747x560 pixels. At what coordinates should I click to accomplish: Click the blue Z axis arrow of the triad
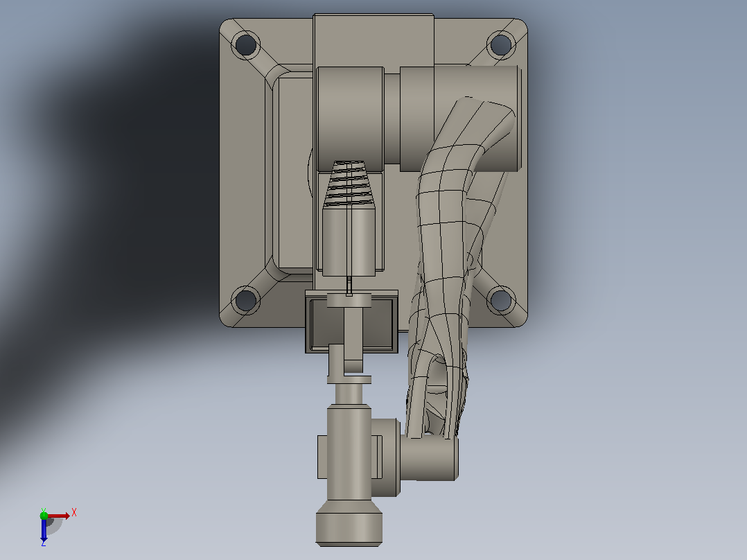44,530
